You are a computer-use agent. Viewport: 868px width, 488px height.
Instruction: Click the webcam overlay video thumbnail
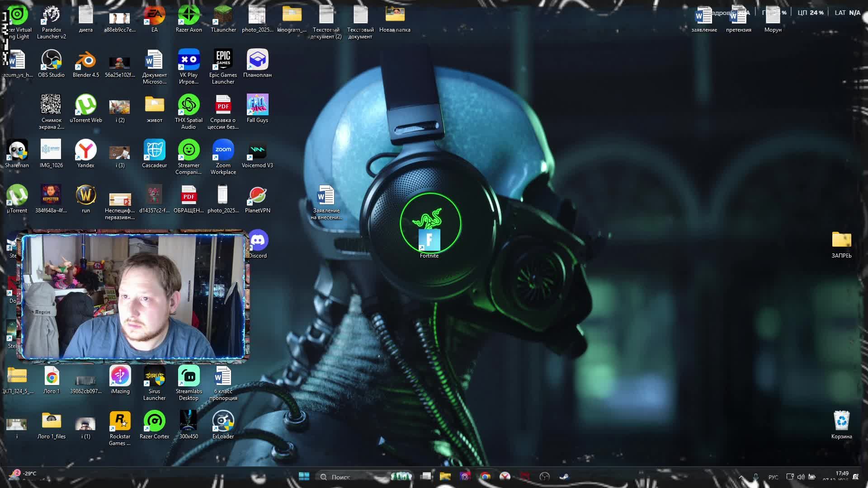[133, 296]
